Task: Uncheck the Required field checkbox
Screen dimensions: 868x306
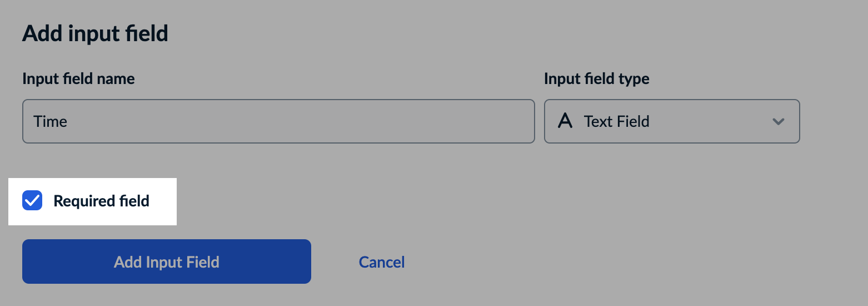Action: point(32,201)
